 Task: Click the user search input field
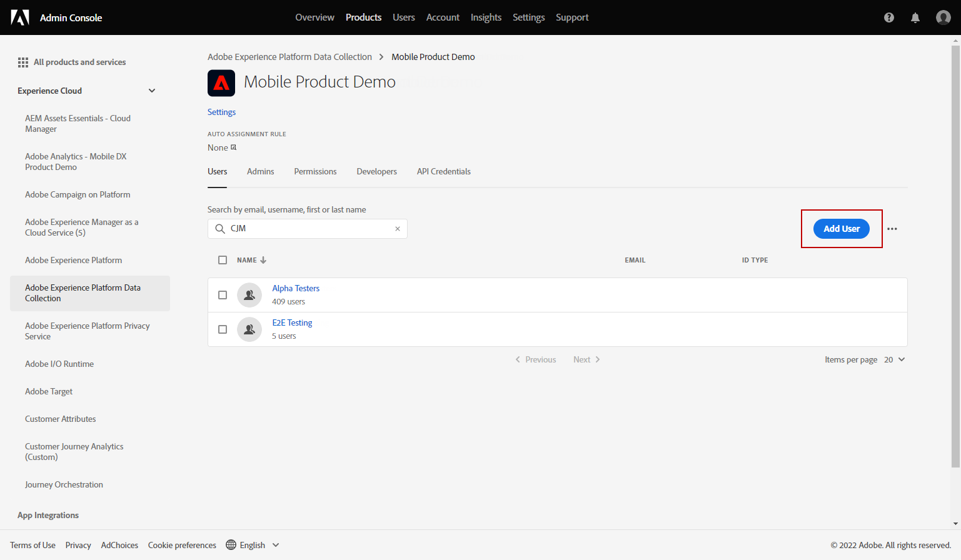coord(308,229)
